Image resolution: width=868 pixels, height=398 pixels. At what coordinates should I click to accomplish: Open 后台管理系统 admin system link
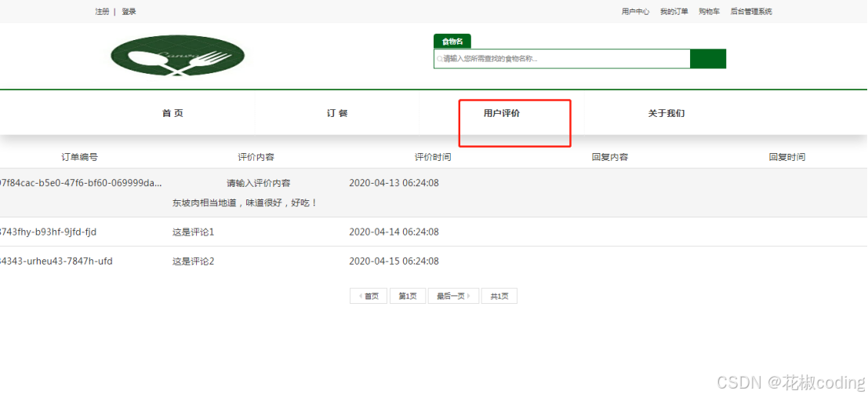coord(751,12)
